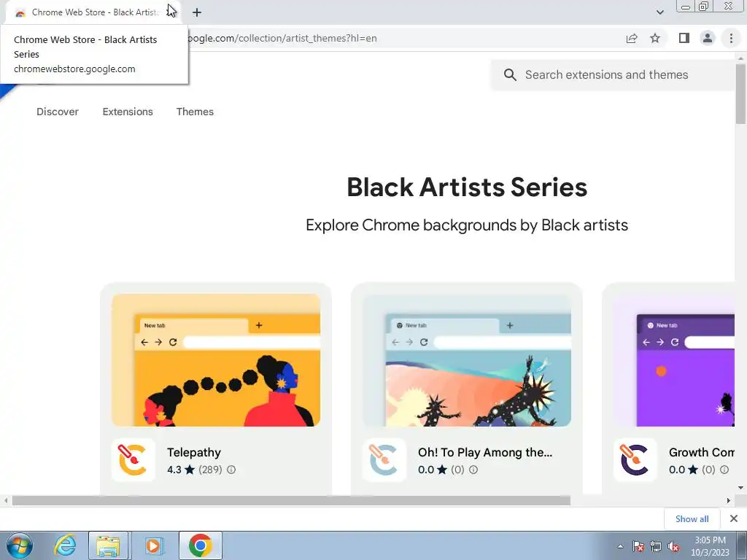Click the Black Artists Series heading
The height and width of the screenshot is (560, 747).
(467, 187)
